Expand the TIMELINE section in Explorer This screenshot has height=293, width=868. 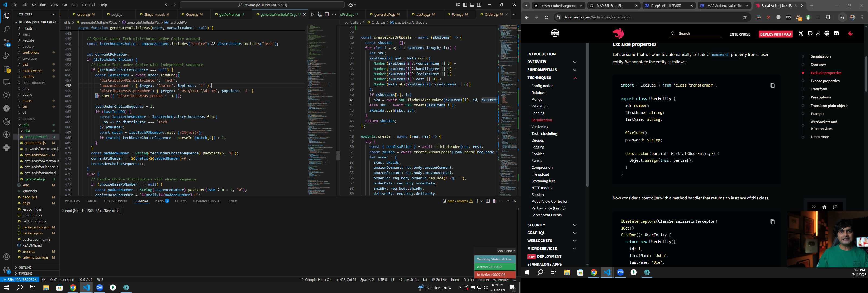click(36, 273)
